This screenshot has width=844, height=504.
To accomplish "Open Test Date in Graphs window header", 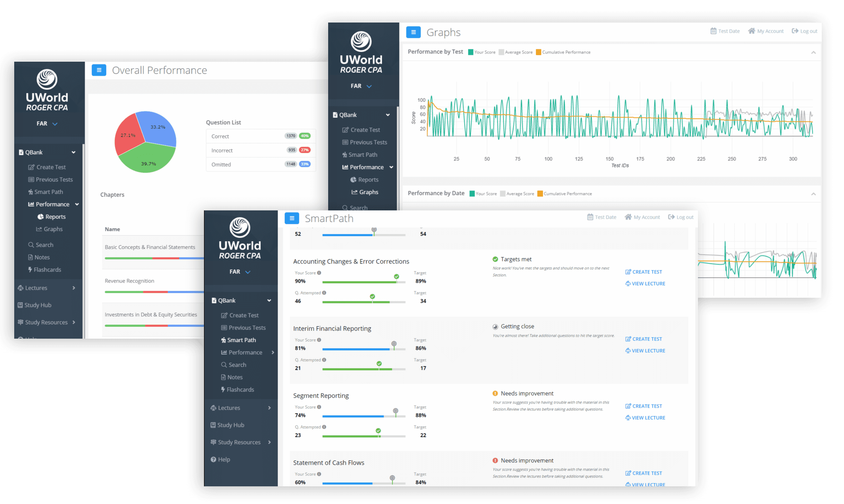I will pyautogui.click(x=725, y=31).
